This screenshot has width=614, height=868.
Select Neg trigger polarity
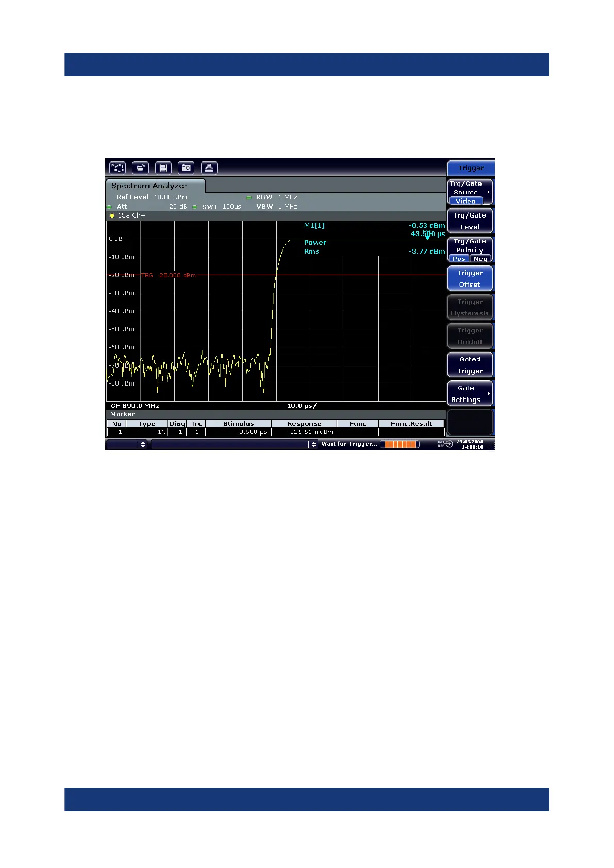[x=480, y=259]
